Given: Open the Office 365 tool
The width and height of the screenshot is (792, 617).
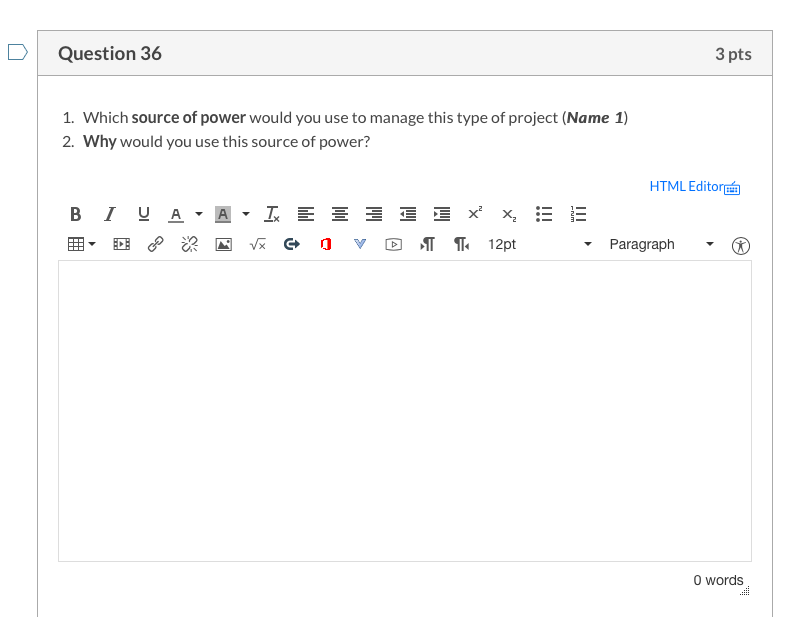Looking at the screenshot, I should (x=326, y=244).
